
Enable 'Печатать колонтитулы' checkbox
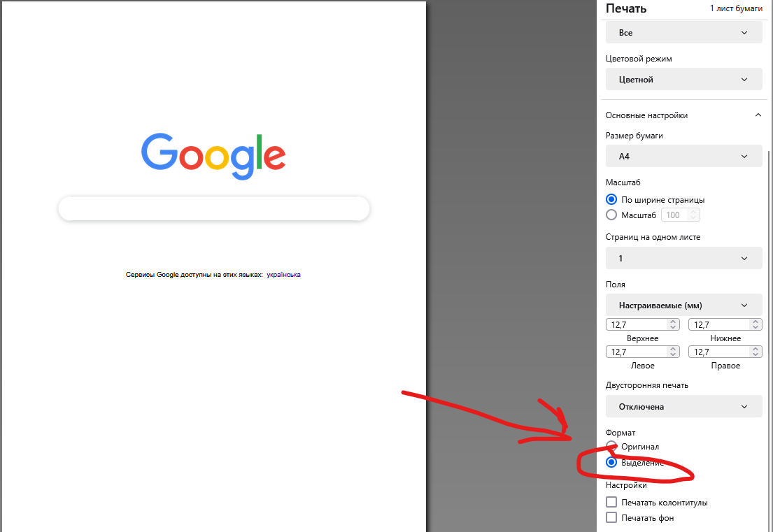611,503
